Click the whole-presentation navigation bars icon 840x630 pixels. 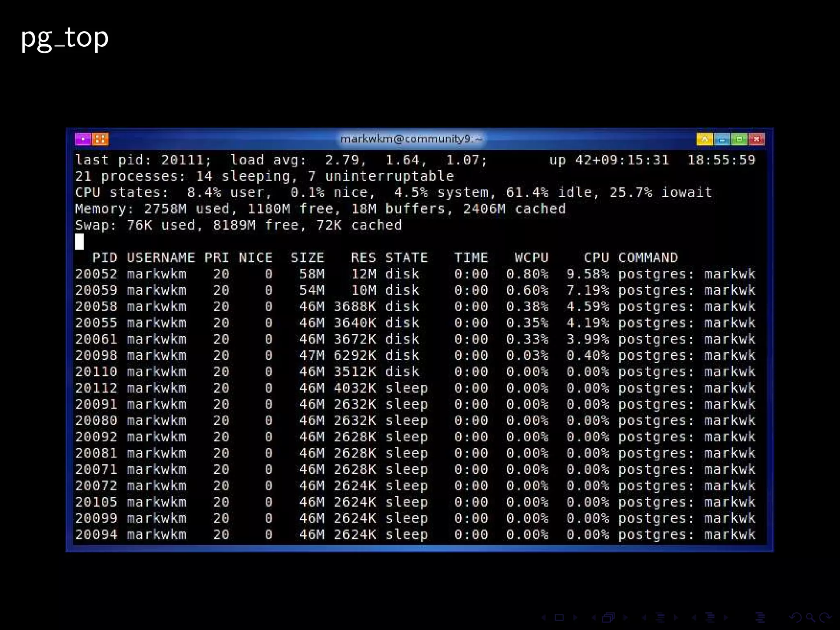pyautogui.click(x=760, y=617)
